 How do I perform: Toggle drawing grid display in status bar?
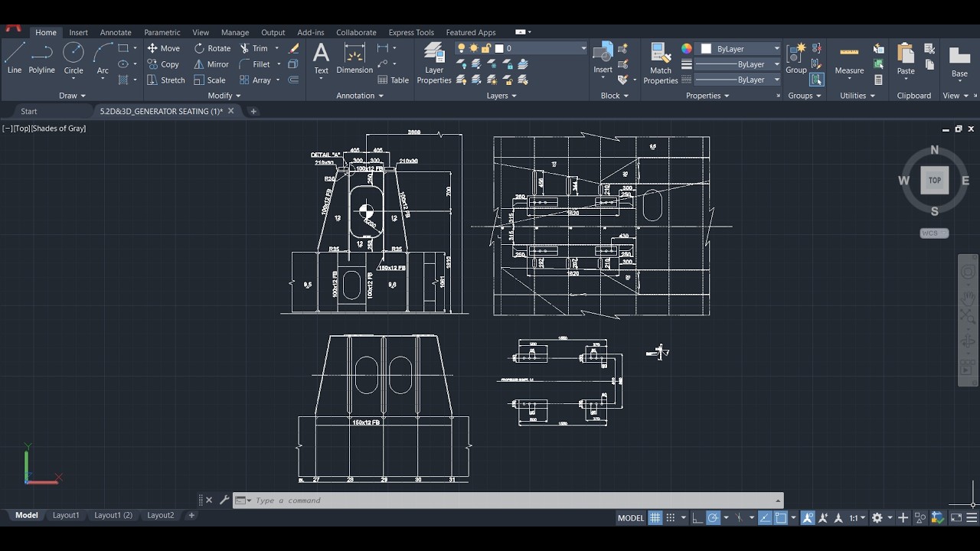click(655, 518)
